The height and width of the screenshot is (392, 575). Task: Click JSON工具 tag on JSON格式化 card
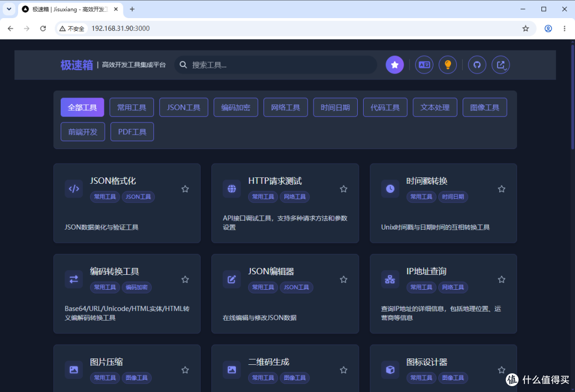(x=138, y=197)
